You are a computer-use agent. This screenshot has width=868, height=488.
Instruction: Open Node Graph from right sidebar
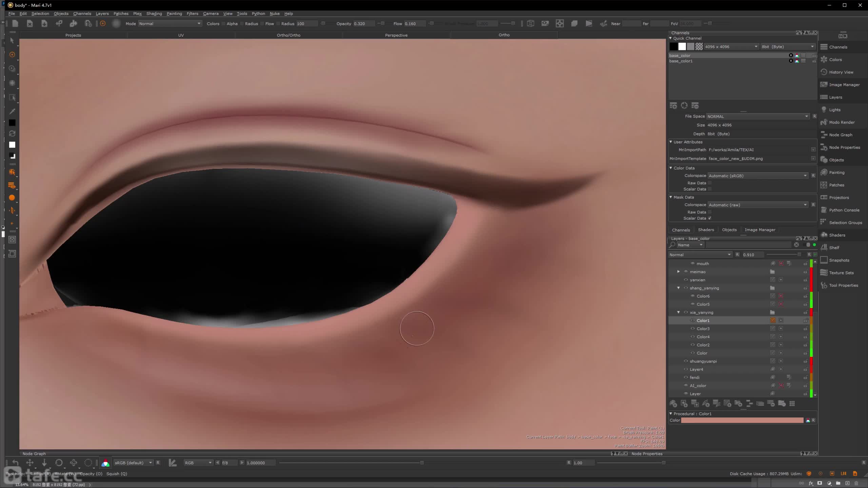[x=841, y=135]
